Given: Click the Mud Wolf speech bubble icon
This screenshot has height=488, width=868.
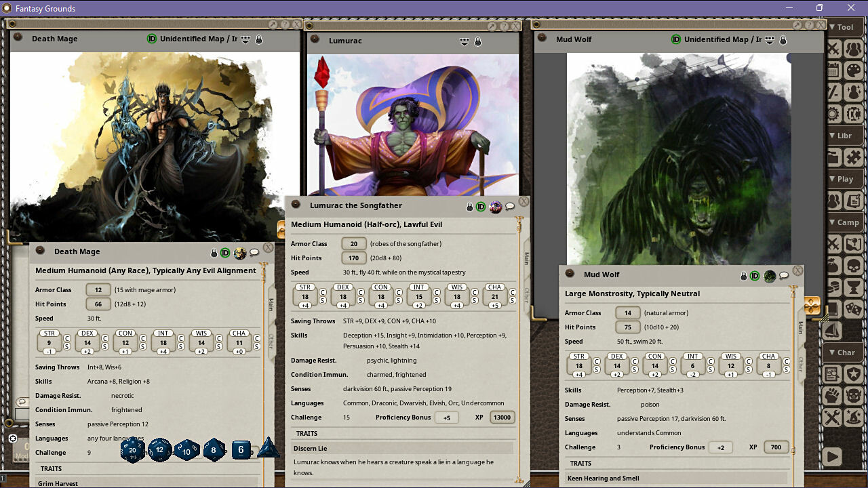Looking at the screenshot, I should (784, 275).
